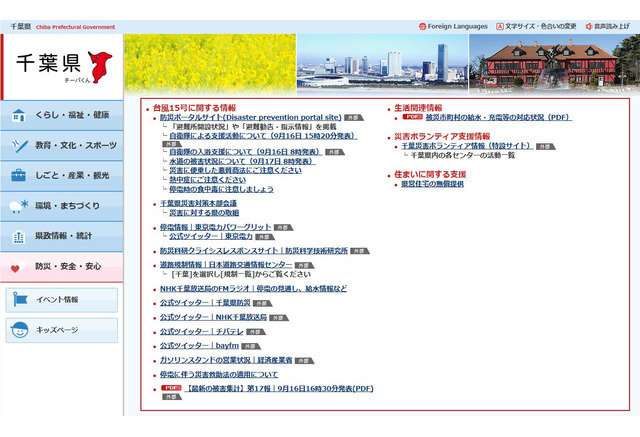The height and width of the screenshot is (437, 640).
Task: Click the pencil icon for 教育・文化・スポーツ
Action: pyautogui.click(x=20, y=145)
